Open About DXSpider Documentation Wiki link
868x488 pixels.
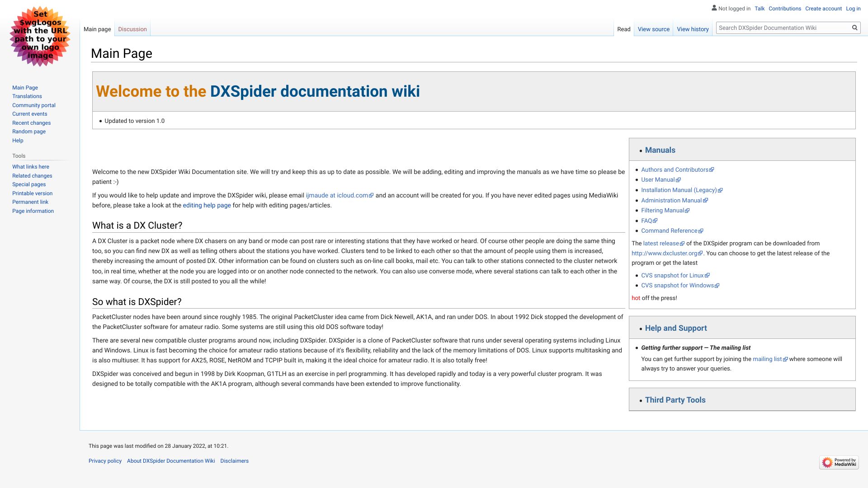click(x=171, y=461)
